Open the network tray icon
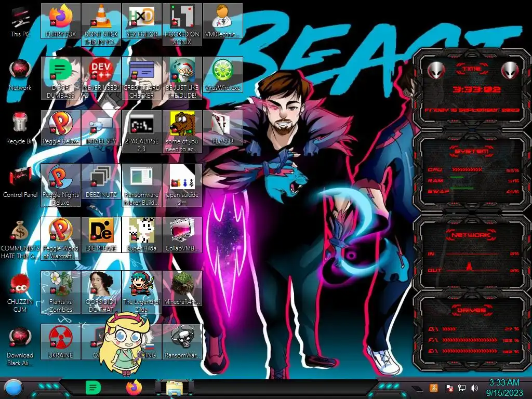532x399 pixels. 461,388
